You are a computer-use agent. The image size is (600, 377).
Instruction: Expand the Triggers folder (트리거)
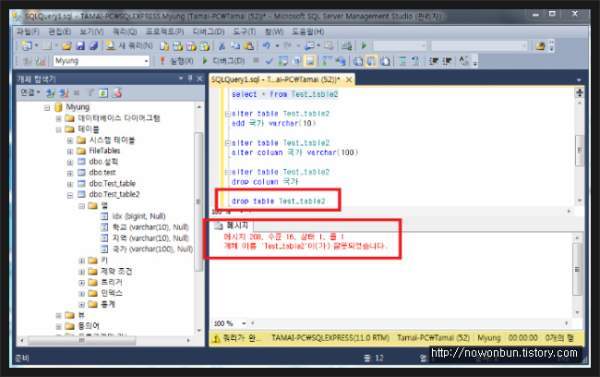click(x=82, y=282)
